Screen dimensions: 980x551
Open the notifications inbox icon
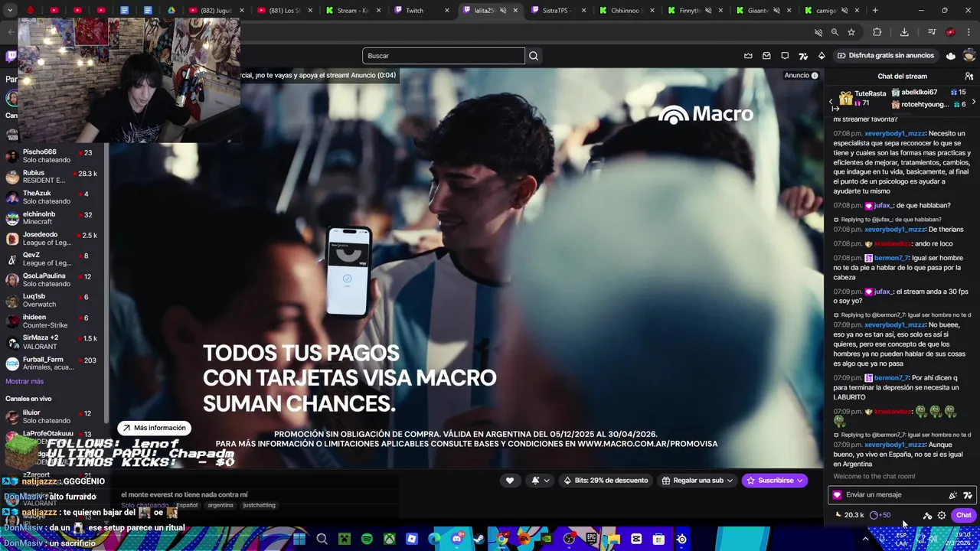(x=766, y=56)
